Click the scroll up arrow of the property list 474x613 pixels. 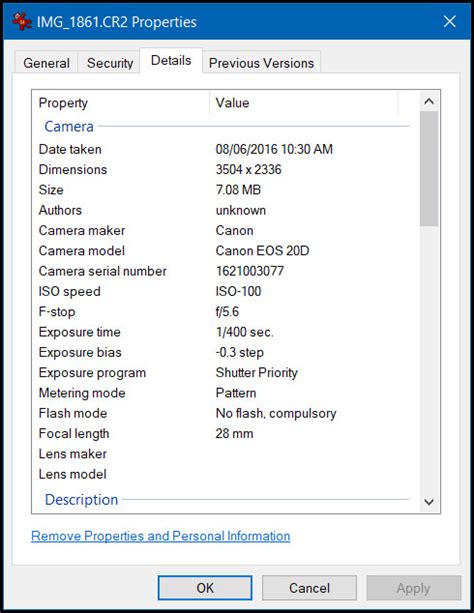point(429,102)
